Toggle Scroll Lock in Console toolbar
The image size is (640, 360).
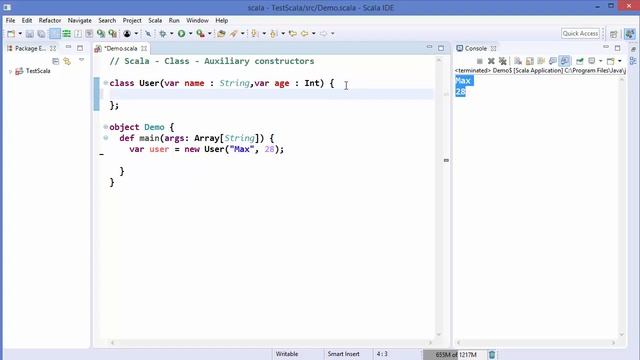[529, 61]
